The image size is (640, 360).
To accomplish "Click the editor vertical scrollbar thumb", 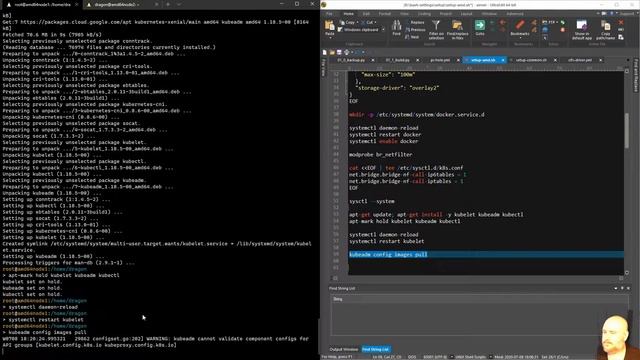I will pos(627,131).
